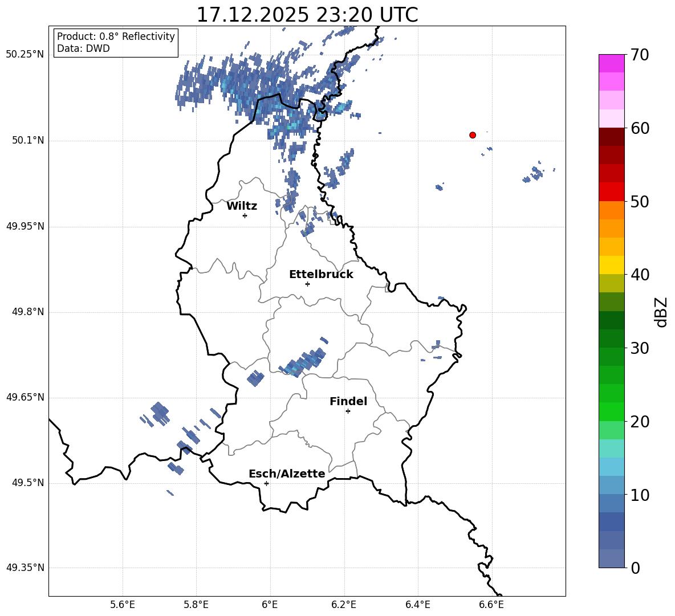Click the 70 tick on colorbar
The width and height of the screenshot is (675, 616).
(640, 55)
